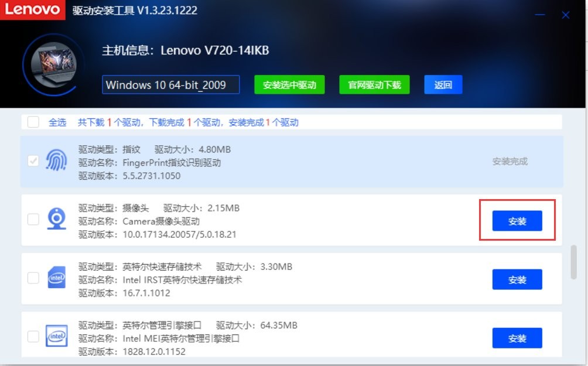Click the download summary status line
This screenshot has height=366, width=588.
click(188, 122)
